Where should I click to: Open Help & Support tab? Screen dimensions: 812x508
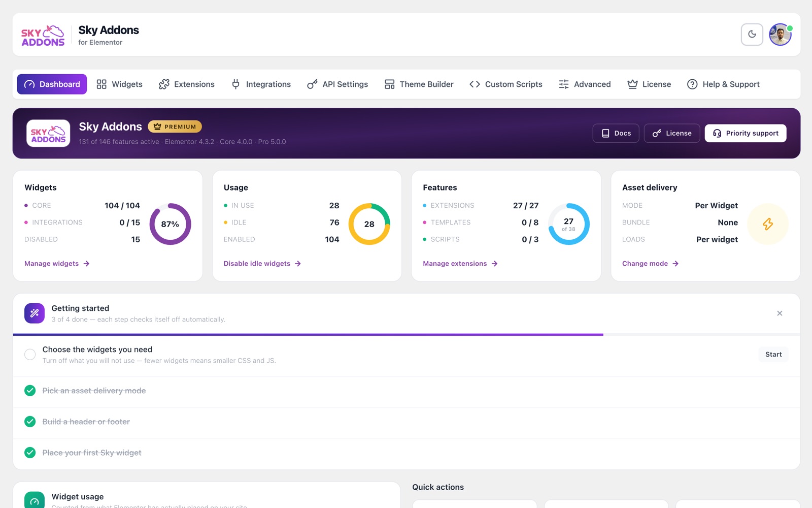(723, 84)
